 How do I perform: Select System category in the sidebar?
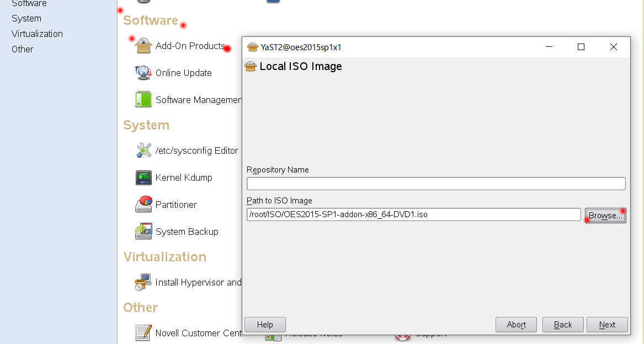click(x=26, y=19)
